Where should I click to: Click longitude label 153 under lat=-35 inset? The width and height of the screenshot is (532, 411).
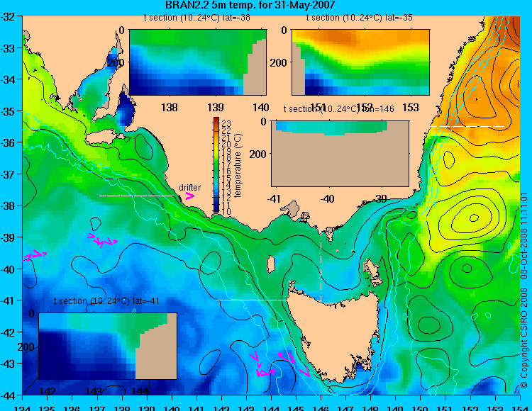pyautogui.click(x=411, y=108)
